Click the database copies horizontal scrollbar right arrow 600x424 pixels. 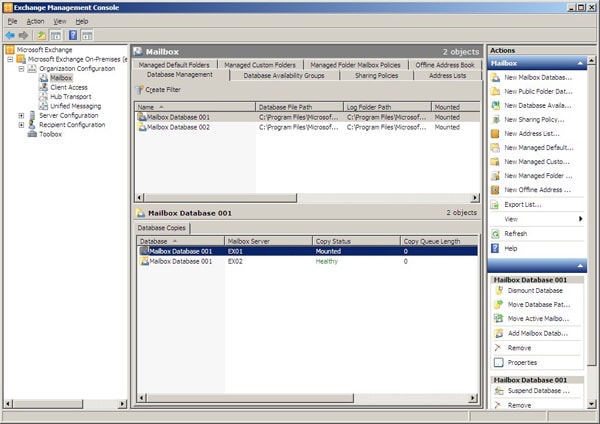pyautogui.click(x=473, y=398)
